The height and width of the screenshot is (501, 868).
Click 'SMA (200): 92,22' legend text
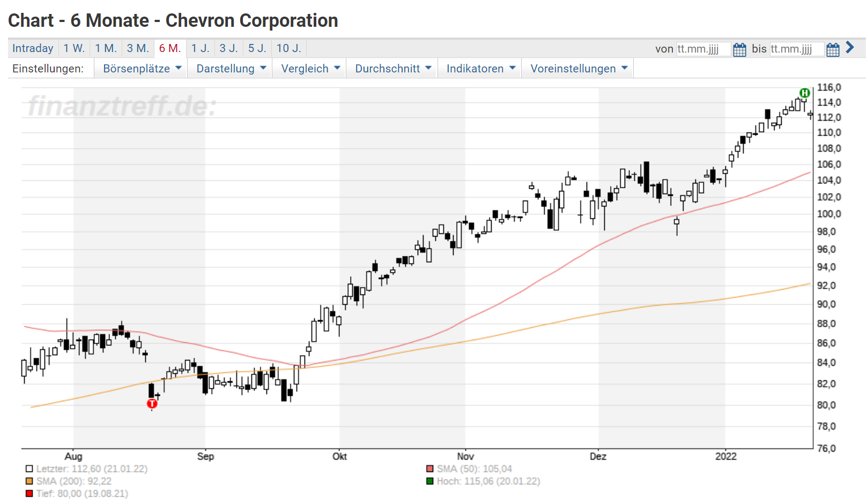[x=74, y=481]
